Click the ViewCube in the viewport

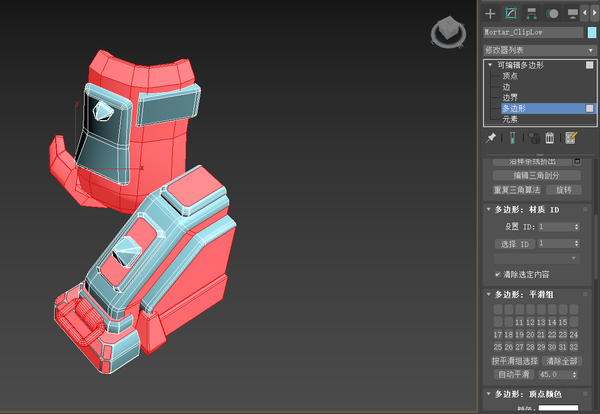tap(448, 32)
